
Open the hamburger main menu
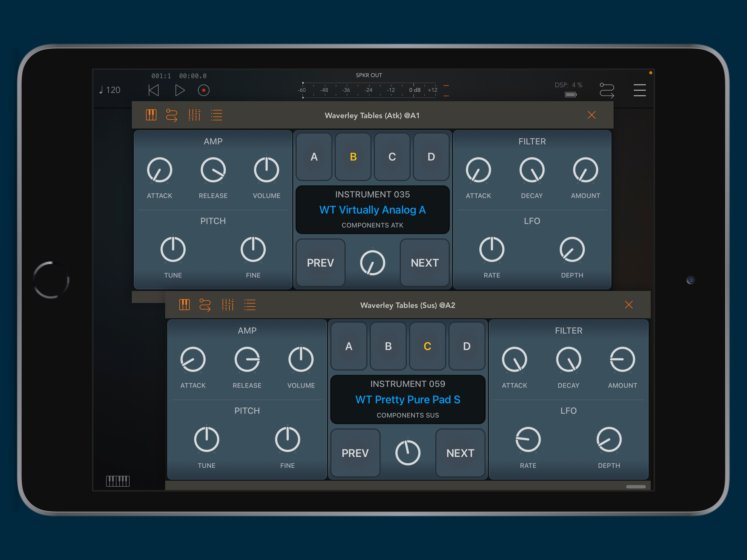point(639,90)
